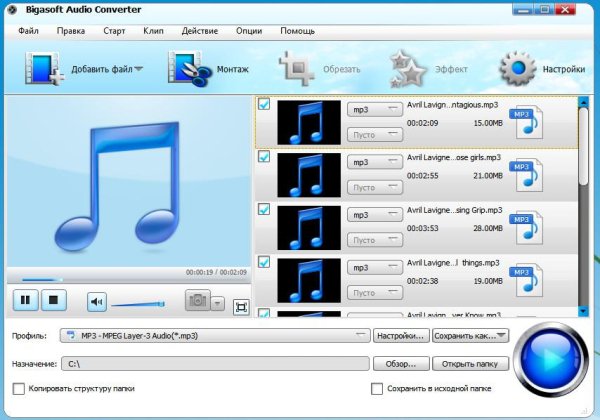The width and height of the screenshot is (600, 420).
Task: Click the Добавить файл label
Action: click(102, 69)
